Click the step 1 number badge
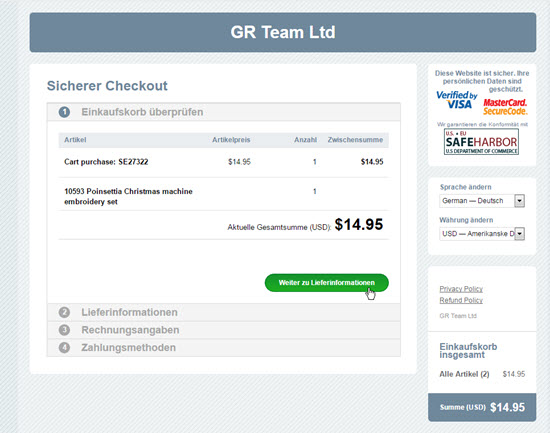Screen dimensions: 550x433 click(64, 112)
